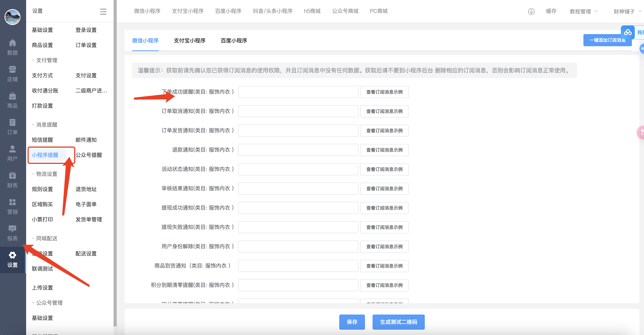The image size is (644, 335).
Task: Select the 百度小程序 content tab
Action: coord(234,41)
